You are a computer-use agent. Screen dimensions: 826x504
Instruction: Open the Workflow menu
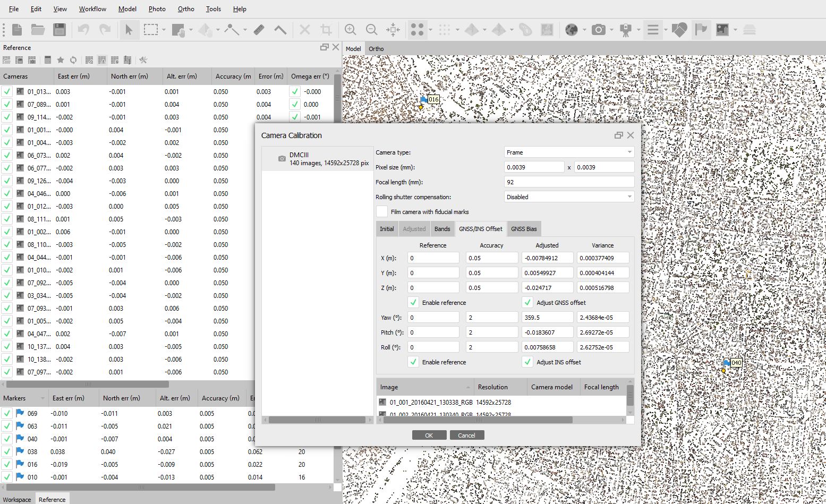point(92,9)
